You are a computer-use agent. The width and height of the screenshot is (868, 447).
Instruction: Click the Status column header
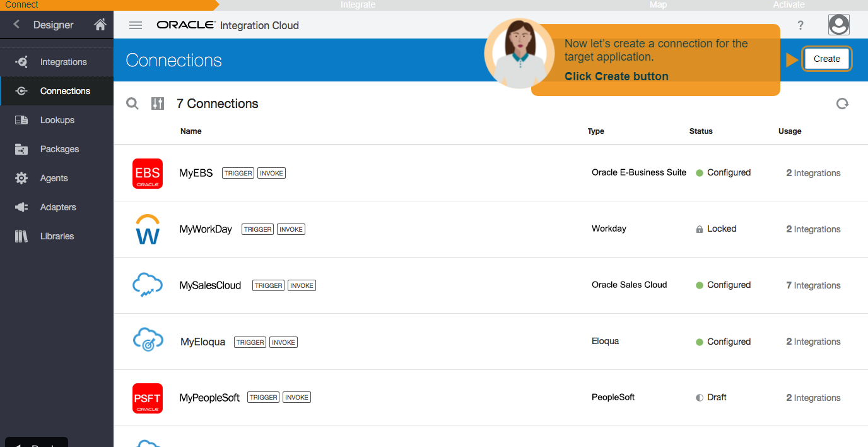701,131
